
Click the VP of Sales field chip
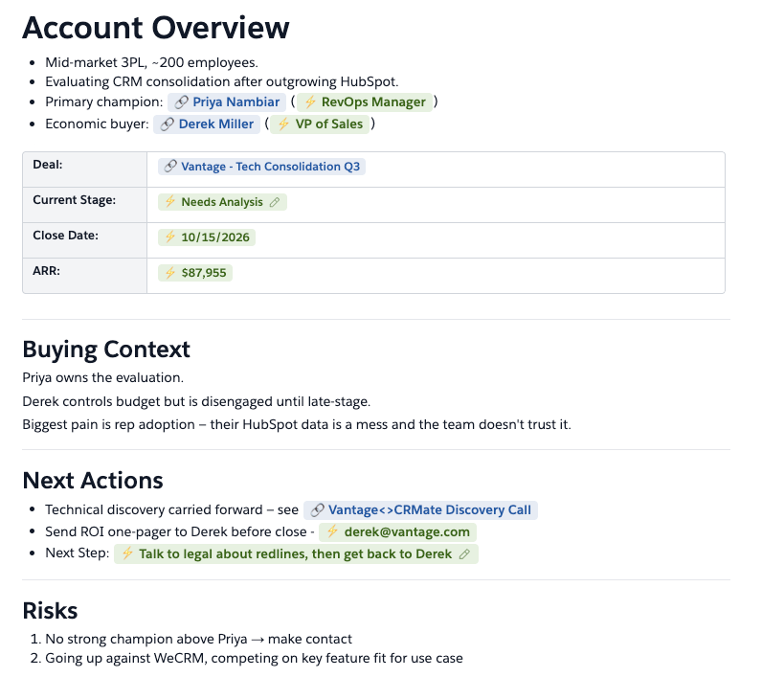[x=320, y=124]
